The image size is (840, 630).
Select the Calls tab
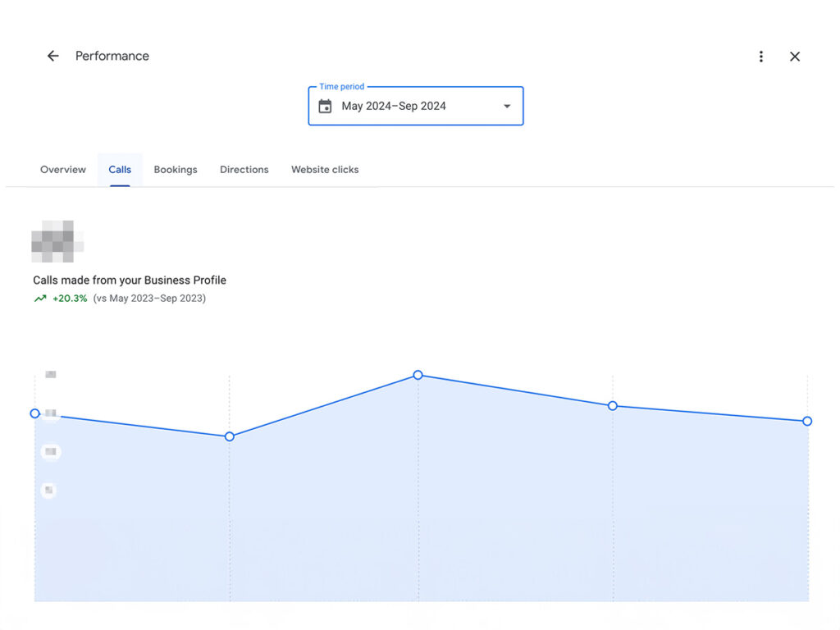(120, 170)
